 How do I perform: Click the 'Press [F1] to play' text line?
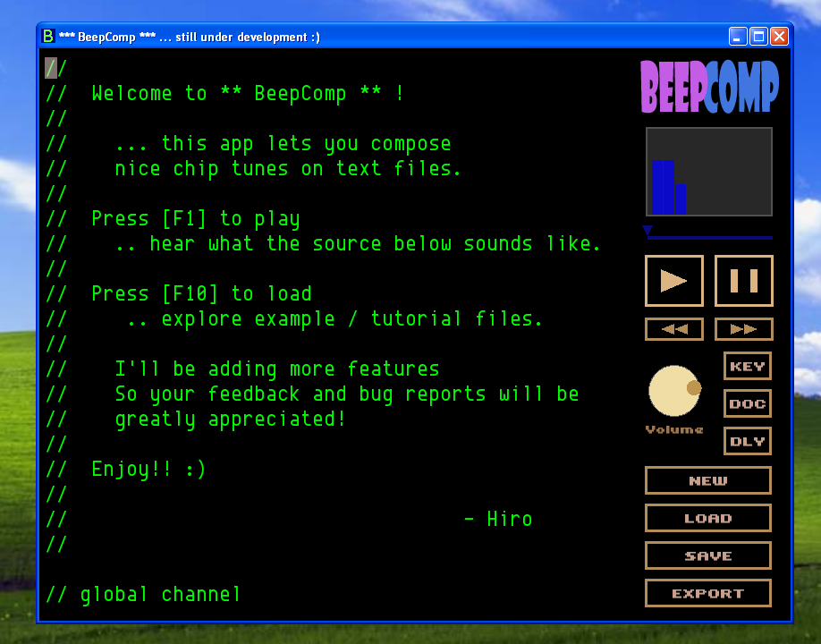coord(174,219)
